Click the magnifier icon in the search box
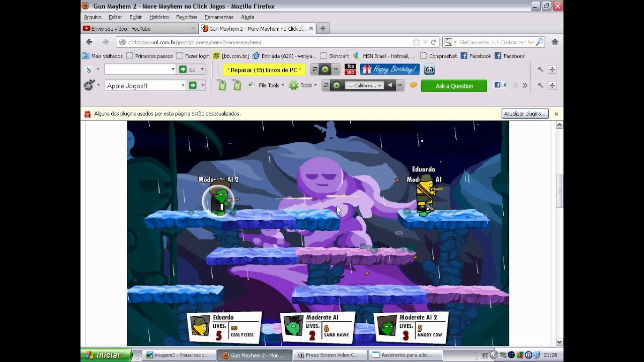The image size is (644, 362). (539, 42)
